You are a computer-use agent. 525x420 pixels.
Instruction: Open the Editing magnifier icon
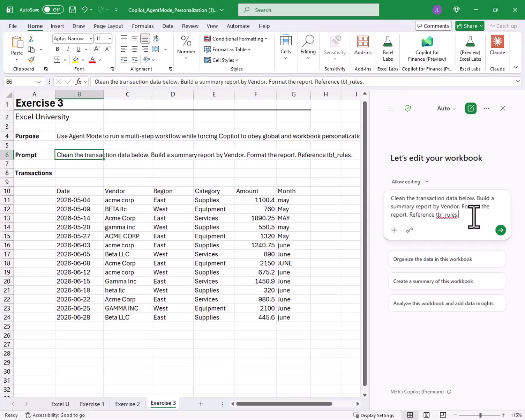(308, 40)
